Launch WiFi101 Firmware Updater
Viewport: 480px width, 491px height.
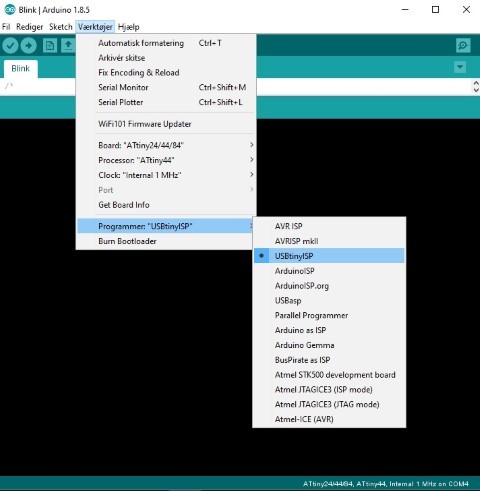166,124
